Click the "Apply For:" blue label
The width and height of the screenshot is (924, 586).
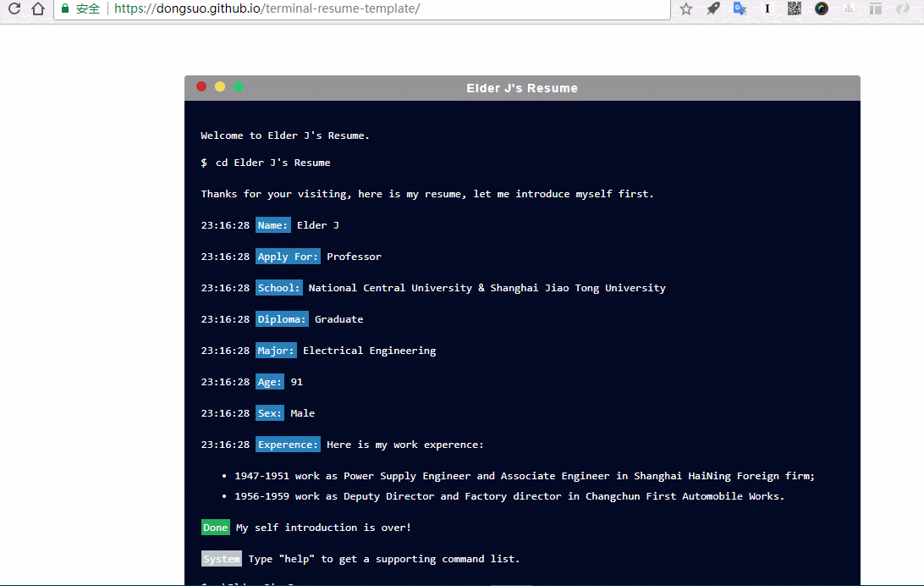[288, 257]
